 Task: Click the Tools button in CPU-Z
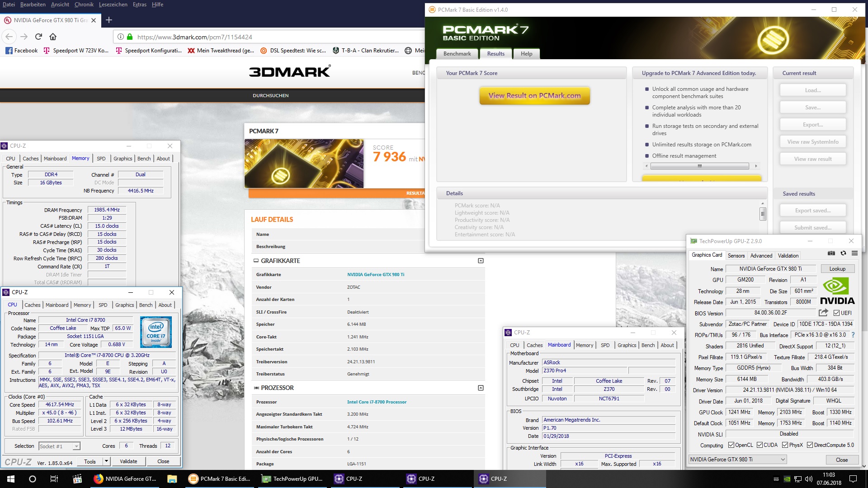pos(90,461)
